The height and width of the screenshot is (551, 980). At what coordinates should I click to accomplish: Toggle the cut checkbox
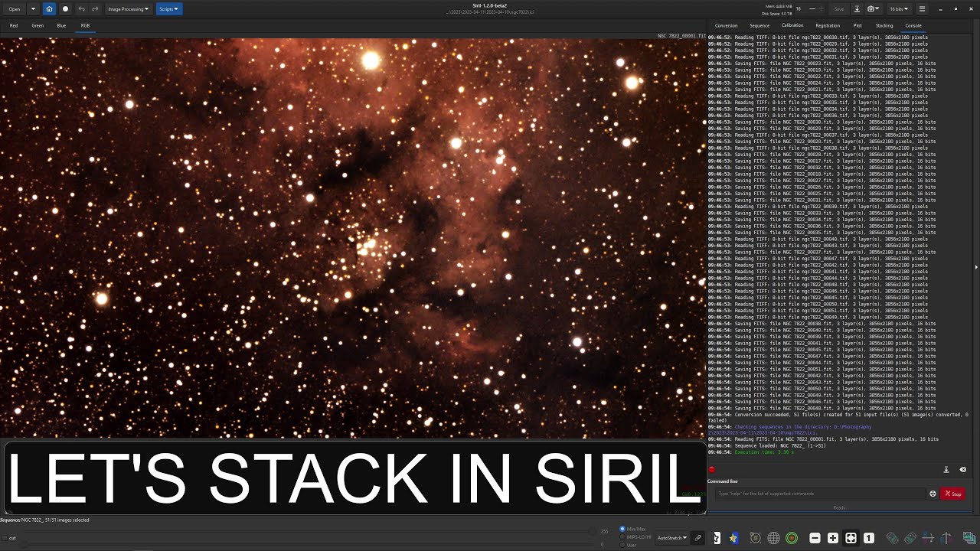click(x=5, y=538)
